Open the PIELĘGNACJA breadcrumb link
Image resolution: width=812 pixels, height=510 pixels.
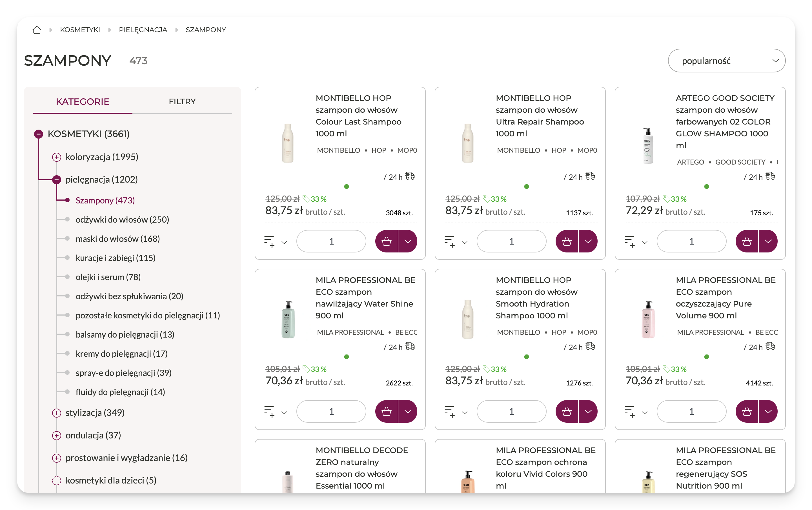click(143, 30)
